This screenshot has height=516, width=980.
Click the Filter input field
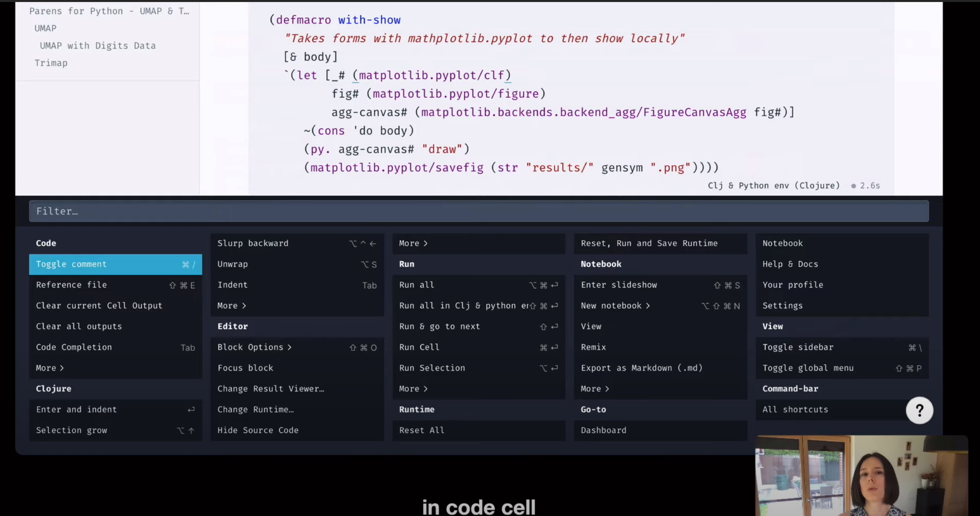click(x=479, y=211)
